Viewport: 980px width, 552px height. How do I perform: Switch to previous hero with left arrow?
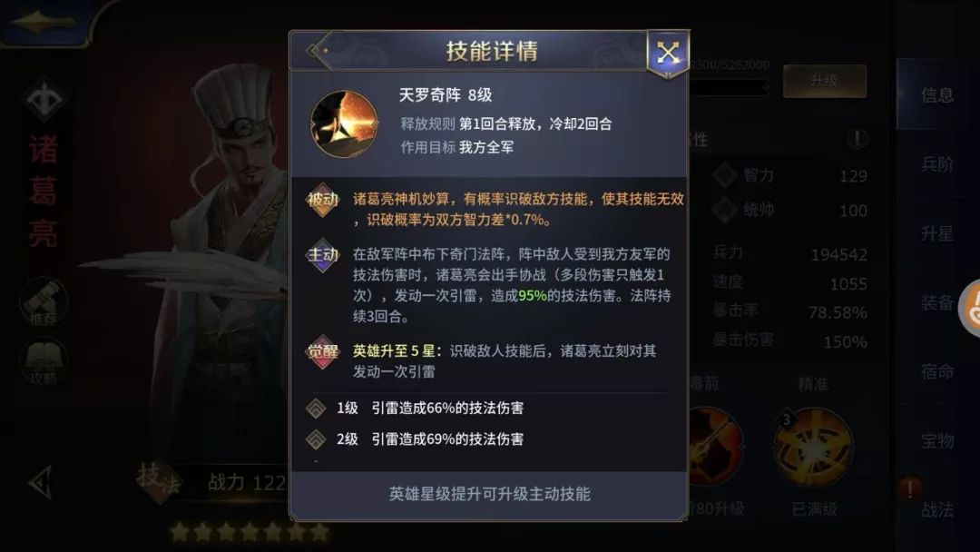(41, 482)
